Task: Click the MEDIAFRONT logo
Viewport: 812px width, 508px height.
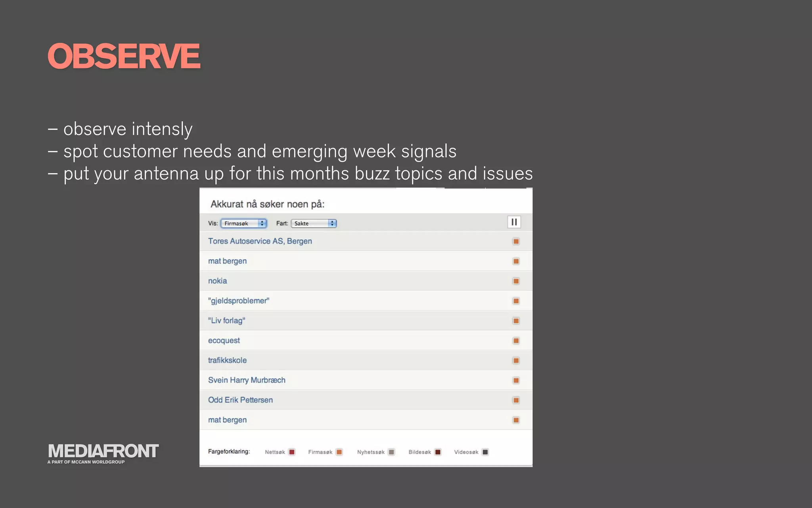Action: click(103, 451)
